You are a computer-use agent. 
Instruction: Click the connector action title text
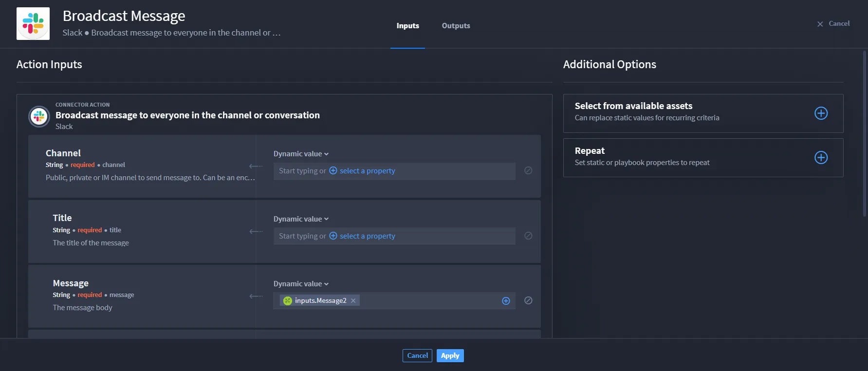[x=187, y=115]
